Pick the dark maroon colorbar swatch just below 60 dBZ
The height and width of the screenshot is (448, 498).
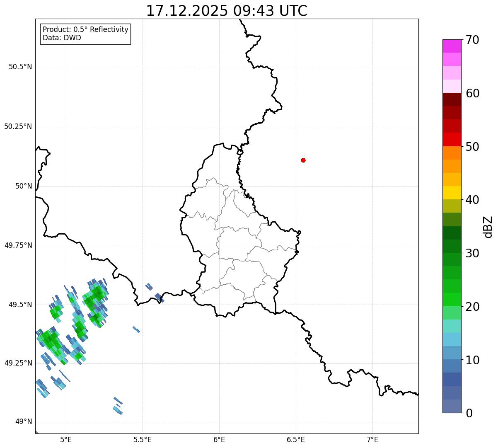[x=452, y=99]
